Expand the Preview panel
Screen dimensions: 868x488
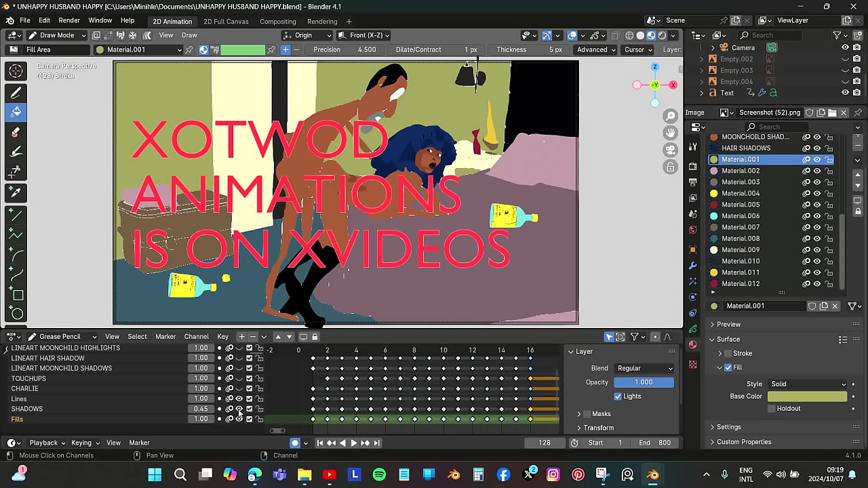pos(728,324)
